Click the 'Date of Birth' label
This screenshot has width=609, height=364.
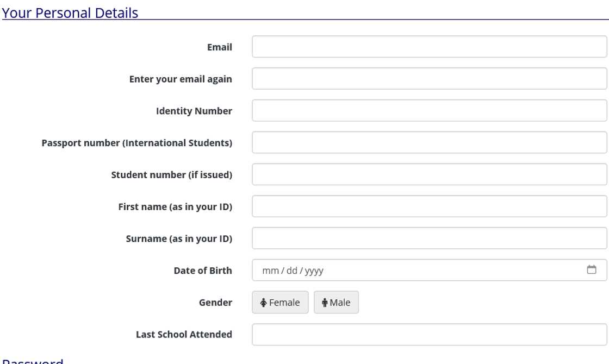point(202,271)
